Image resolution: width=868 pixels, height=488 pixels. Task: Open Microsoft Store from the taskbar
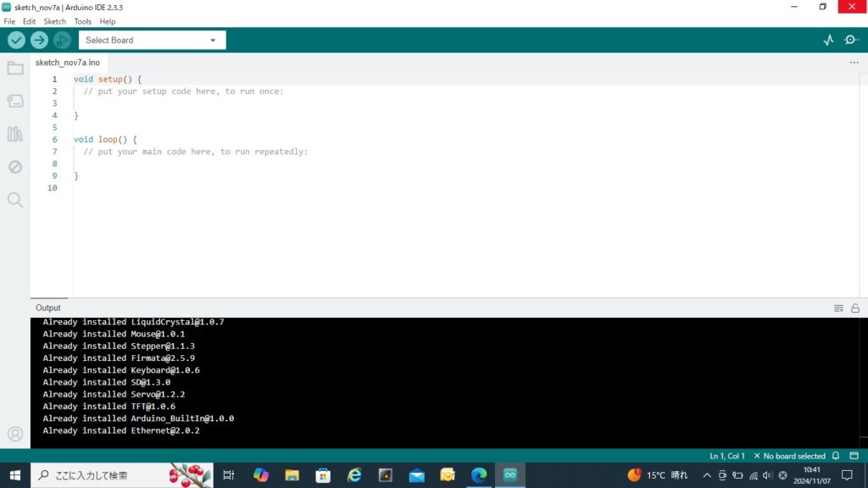tap(323, 475)
